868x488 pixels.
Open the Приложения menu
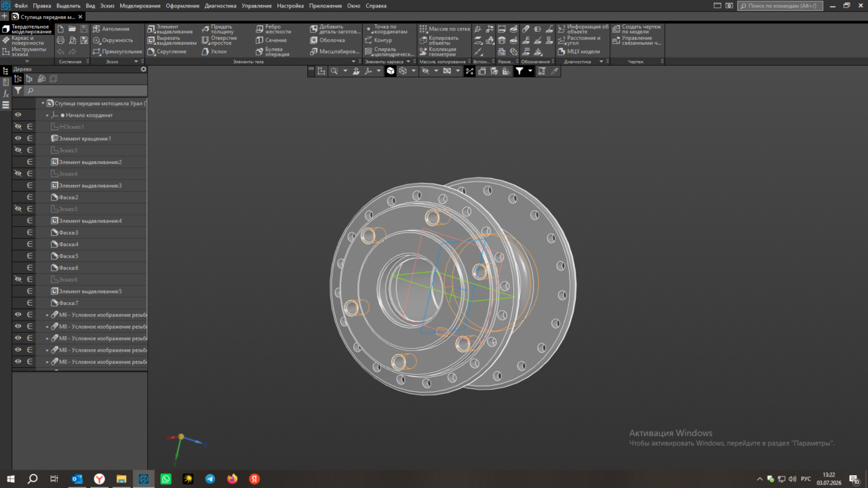coord(325,5)
